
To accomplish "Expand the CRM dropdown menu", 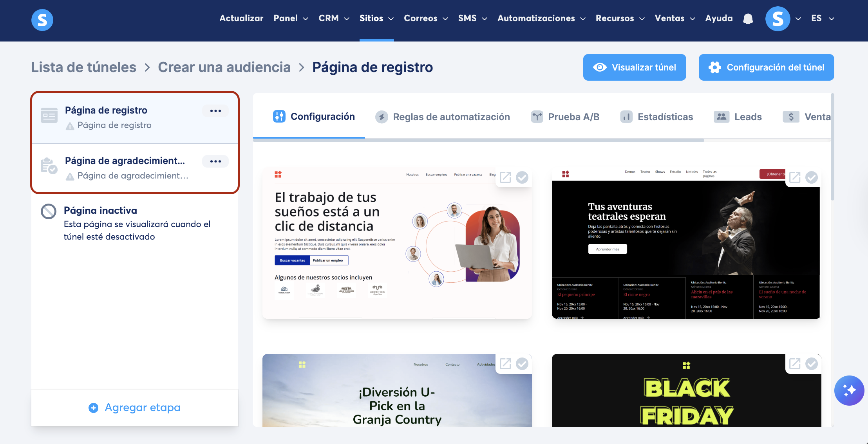I will tap(334, 18).
